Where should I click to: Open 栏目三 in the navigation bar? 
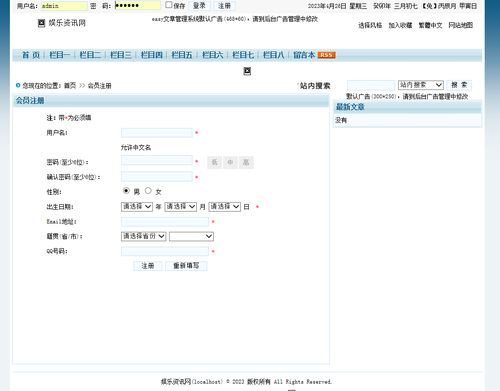coord(121,55)
